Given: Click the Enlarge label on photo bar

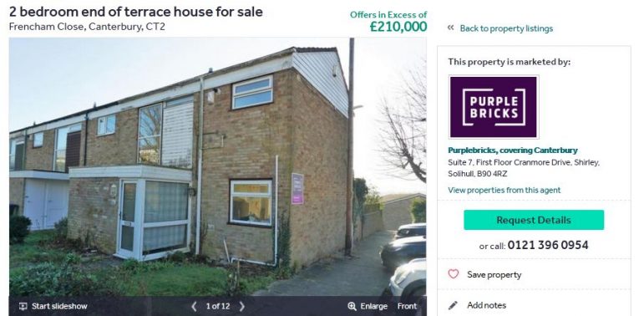Looking at the screenshot, I should click(373, 306).
